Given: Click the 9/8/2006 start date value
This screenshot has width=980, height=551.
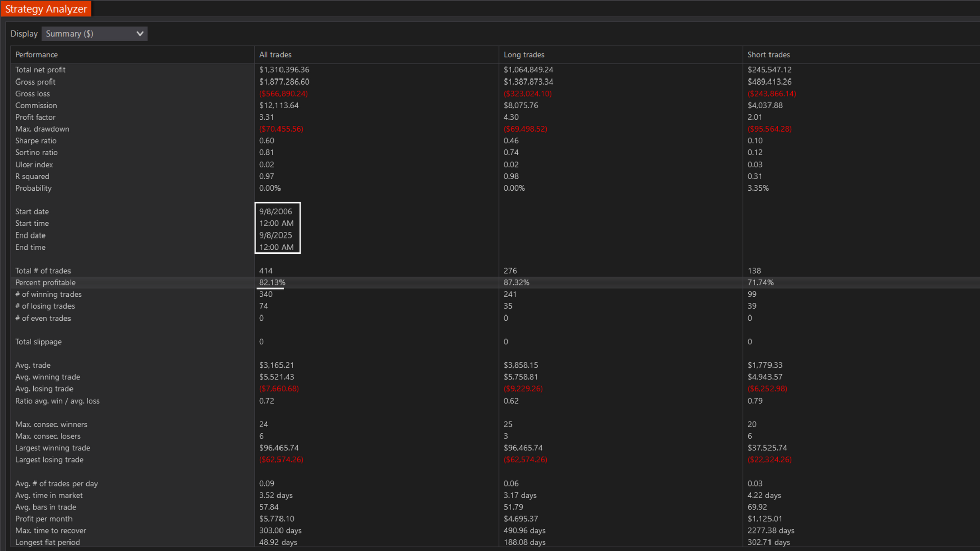Looking at the screenshot, I should click(275, 212).
